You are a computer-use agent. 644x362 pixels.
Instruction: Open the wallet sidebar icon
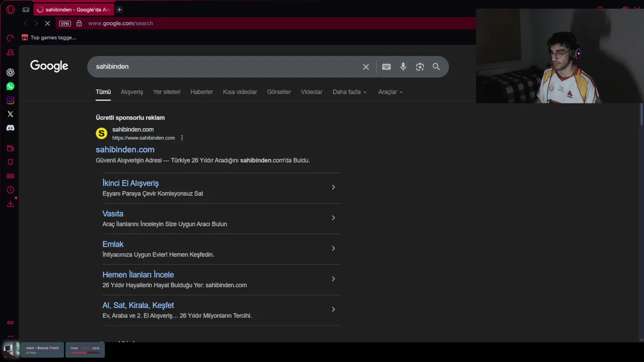pyautogui.click(x=10, y=148)
